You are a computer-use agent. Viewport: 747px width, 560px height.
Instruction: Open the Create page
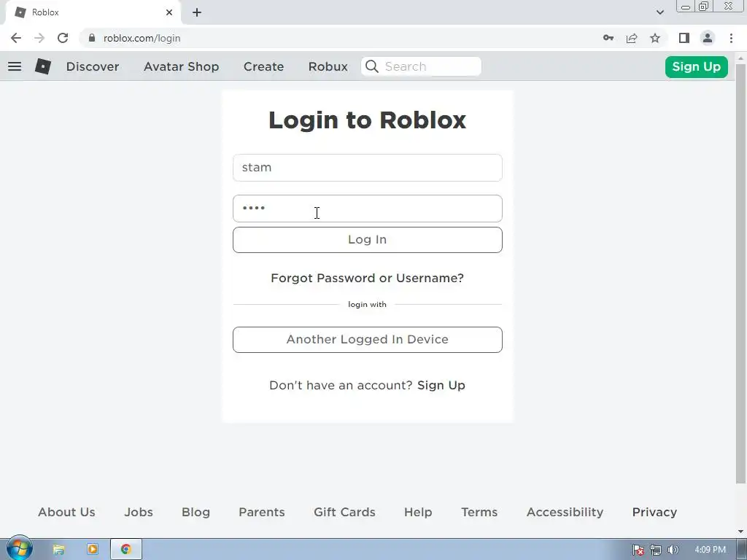point(263,66)
